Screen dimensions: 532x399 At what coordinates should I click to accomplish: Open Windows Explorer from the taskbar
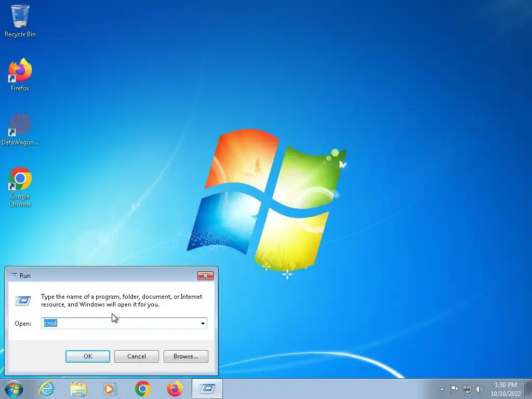78,389
